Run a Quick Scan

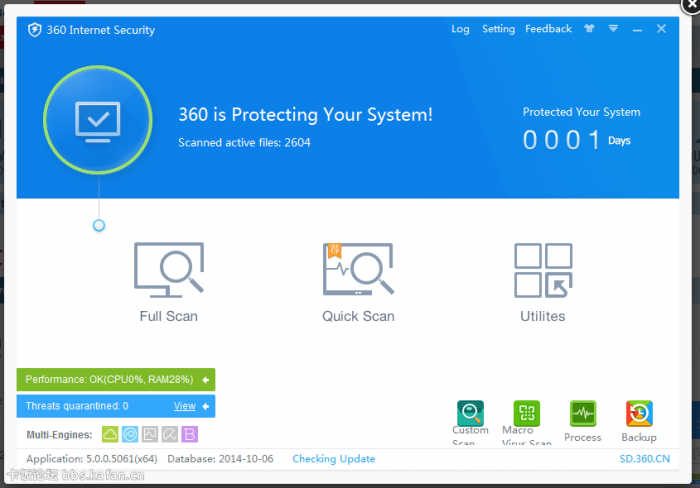(x=358, y=281)
